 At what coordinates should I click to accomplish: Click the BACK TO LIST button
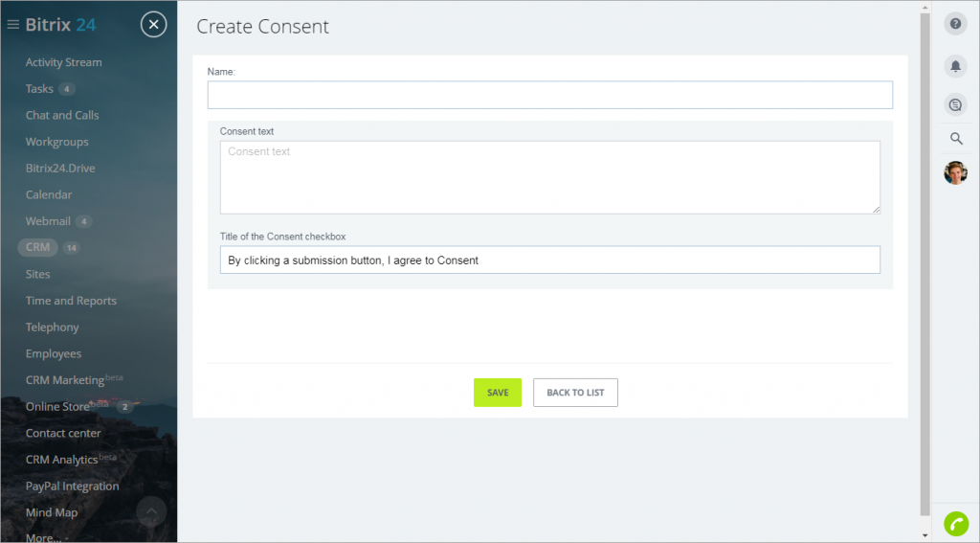[x=575, y=393]
